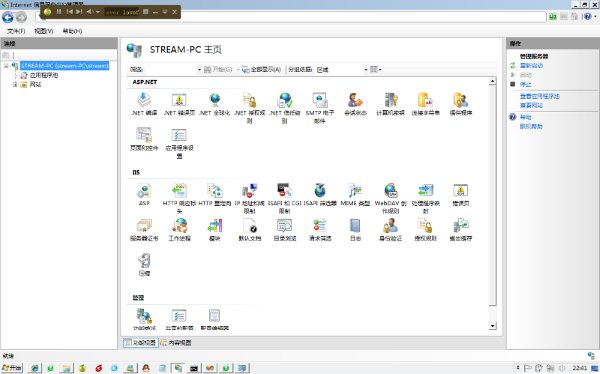This screenshot has width=600, height=374.
Task: Select 应用程序池 (Application Pools) in the tree
Action: pyautogui.click(x=44, y=75)
